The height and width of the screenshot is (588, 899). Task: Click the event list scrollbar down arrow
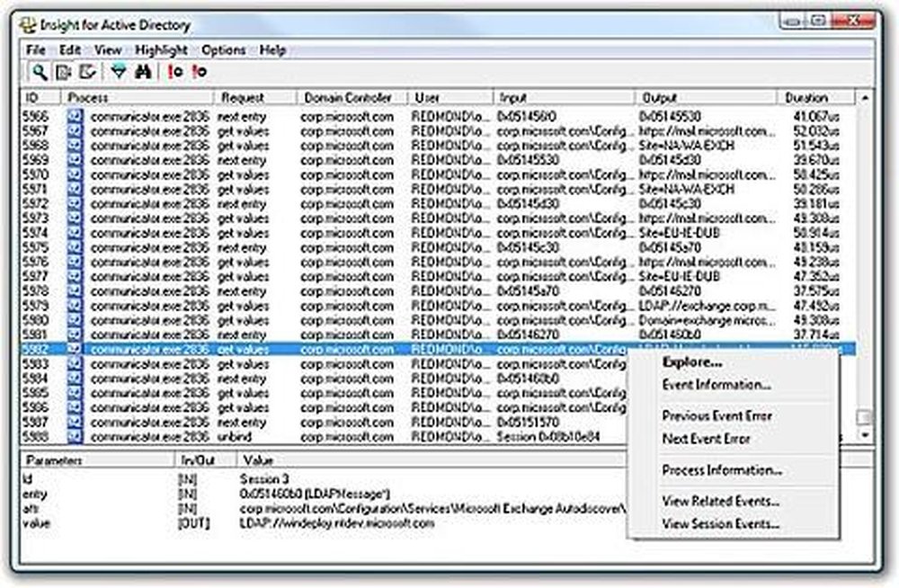click(x=865, y=436)
